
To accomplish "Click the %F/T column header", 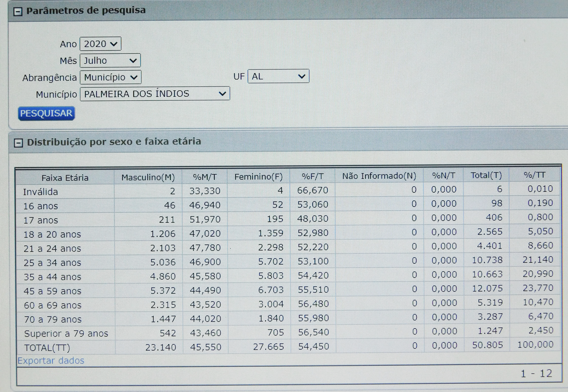I will [x=312, y=176].
